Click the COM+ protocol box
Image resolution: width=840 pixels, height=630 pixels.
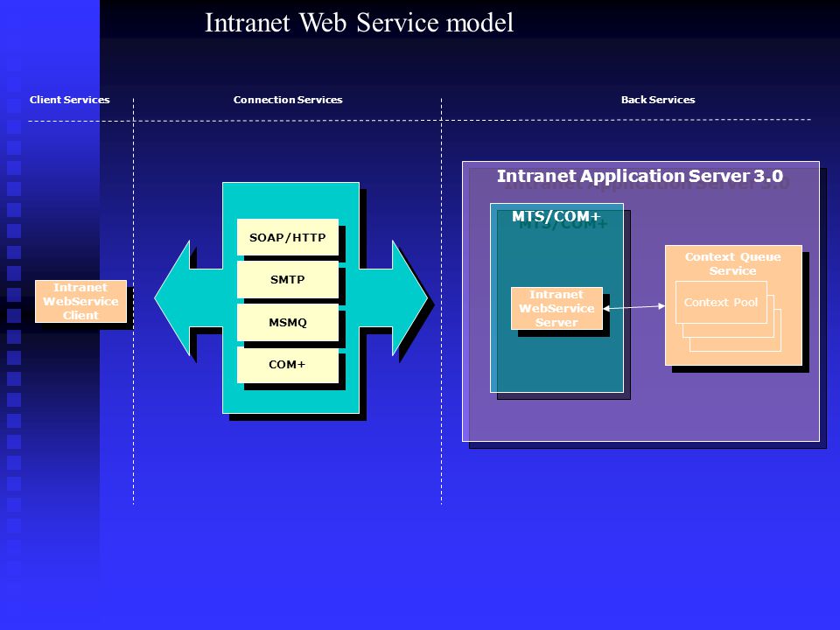coord(288,365)
